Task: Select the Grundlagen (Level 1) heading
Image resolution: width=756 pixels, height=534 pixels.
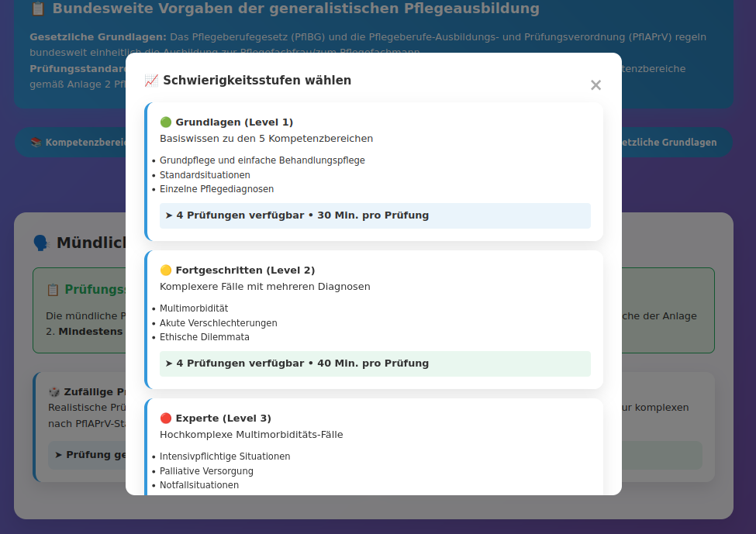Action: pos(234,122)
